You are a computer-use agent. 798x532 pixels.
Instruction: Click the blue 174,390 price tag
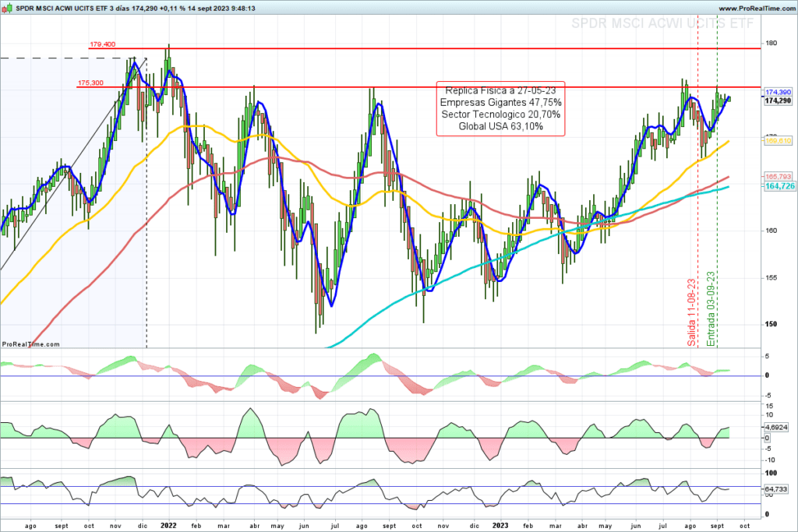click(779, 92)
